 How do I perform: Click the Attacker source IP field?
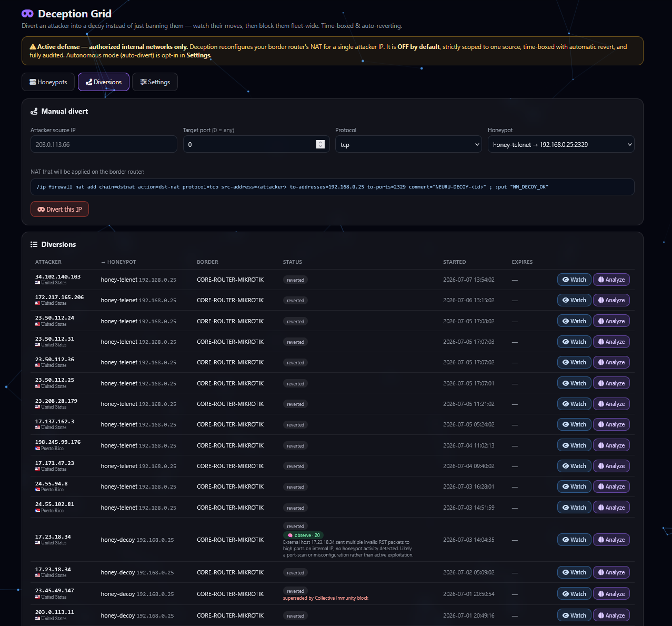104,144
